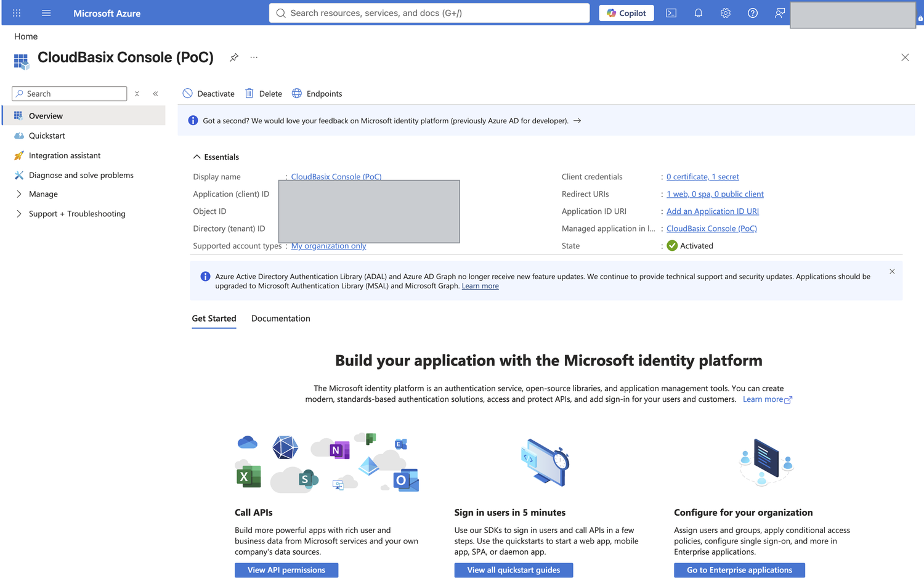Click the app registration icon beside title
Image resolution: width=924 pixels, height=586 pixels.
[22, 61]
